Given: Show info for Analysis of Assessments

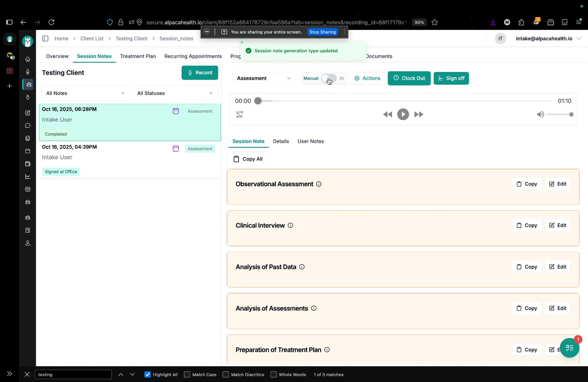Looking at the screenshot, I should point(314,308).
